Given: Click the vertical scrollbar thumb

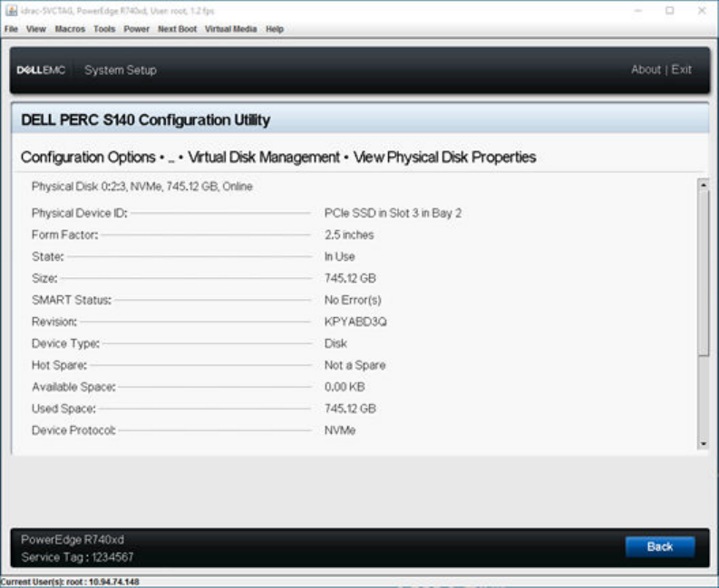Looking at the screenshot, I should tap(703, 273).
